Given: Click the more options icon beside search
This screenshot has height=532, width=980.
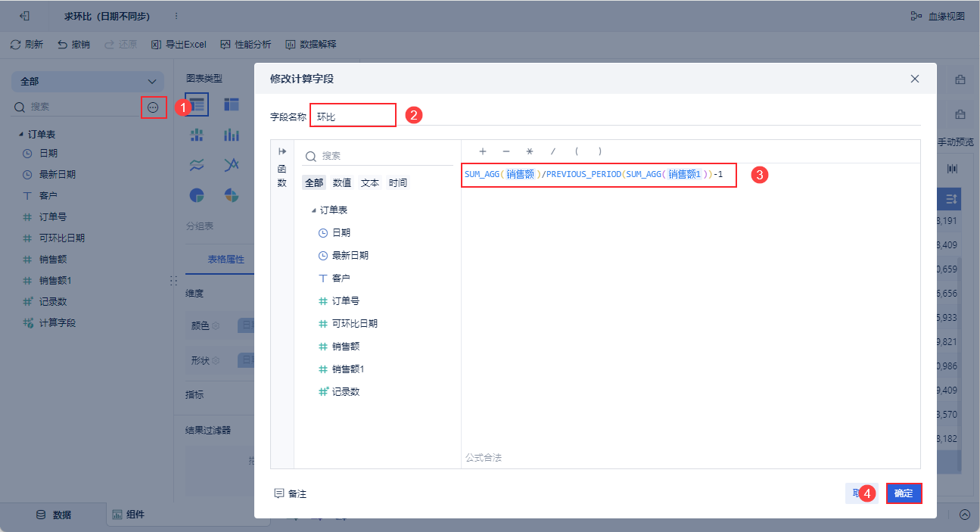Looking at the screenshot, I should (154, 107).
